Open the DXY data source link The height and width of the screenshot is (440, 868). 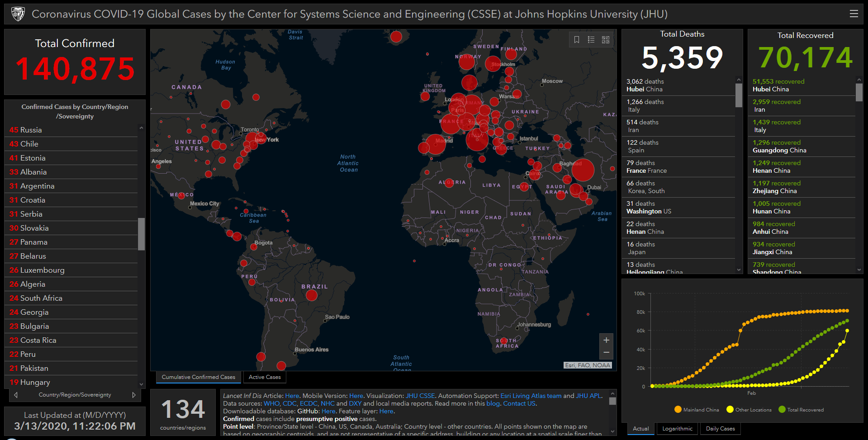point(355,403)
